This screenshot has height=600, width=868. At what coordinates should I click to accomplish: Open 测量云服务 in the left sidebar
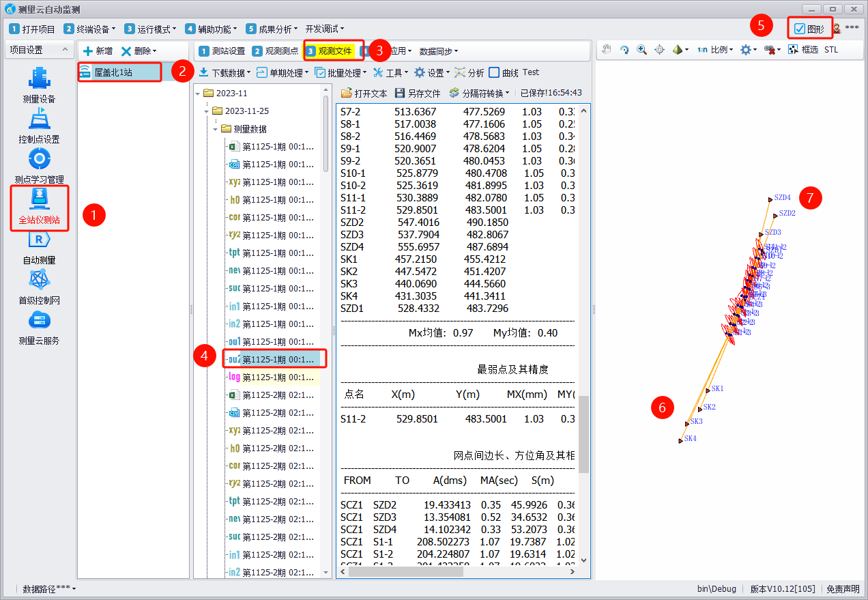click(x=39, y=328)
